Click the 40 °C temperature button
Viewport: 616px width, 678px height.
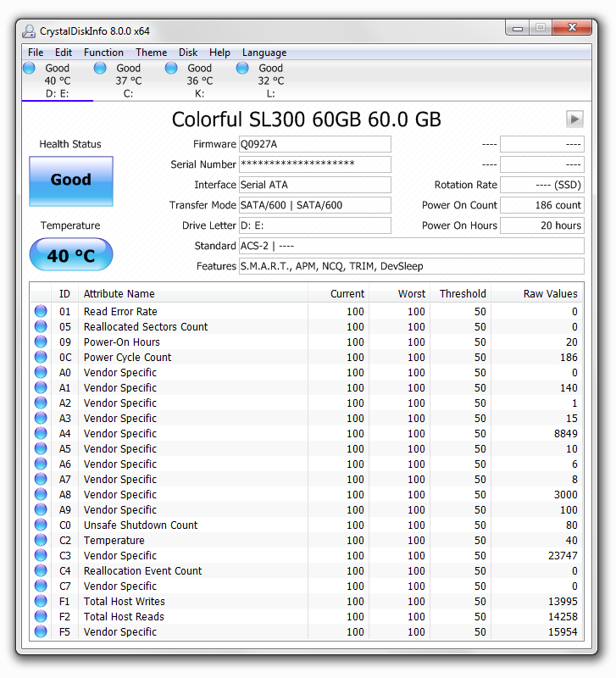(x=71, y=255)
